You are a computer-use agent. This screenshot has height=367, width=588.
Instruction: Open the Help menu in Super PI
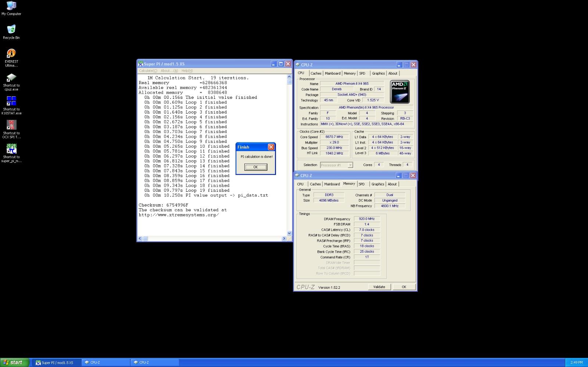pyautogui.click(x=187, y=71)
